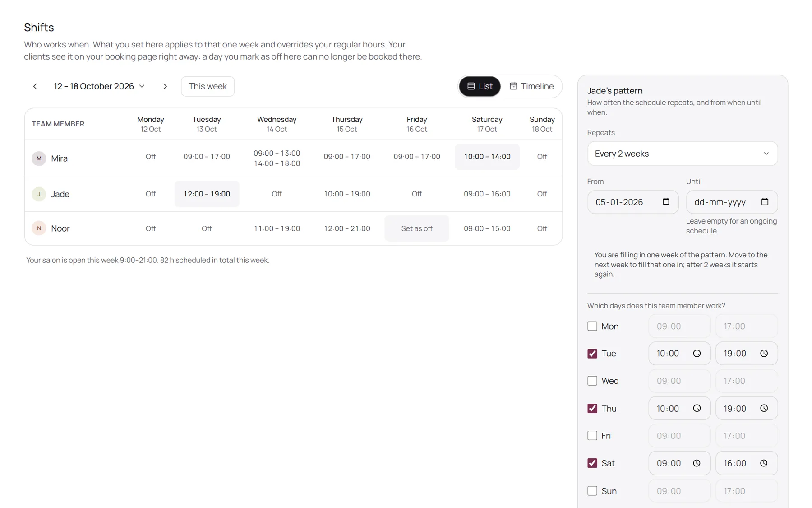Click Mira's avatar icon
Screen dimensions: 812x508
coord(39,158)
